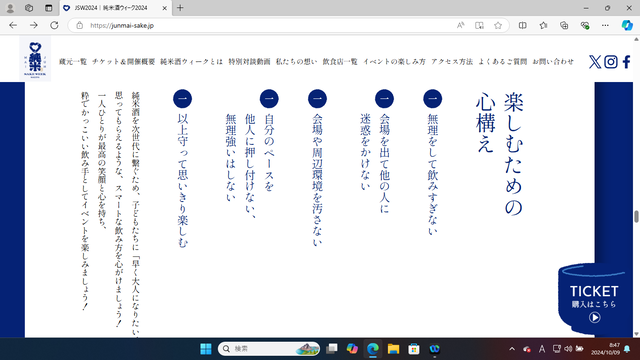
Task: View site information lock icon
Action: pos(80,25)
